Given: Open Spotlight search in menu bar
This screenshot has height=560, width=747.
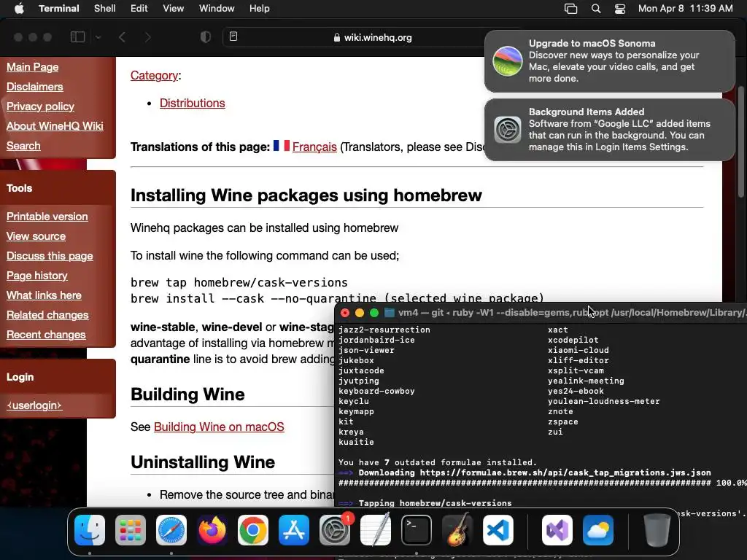Looking at the screenshot, I should tap(596, 9).
